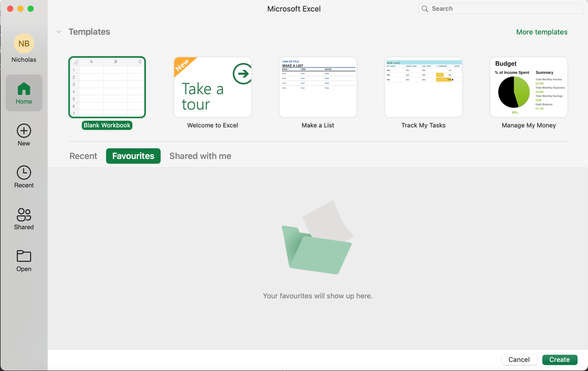Screen dimensions: 588x371
Task: Pick the Manage My Money budget template
Action: pyautogui.click(x=529, y=87)
